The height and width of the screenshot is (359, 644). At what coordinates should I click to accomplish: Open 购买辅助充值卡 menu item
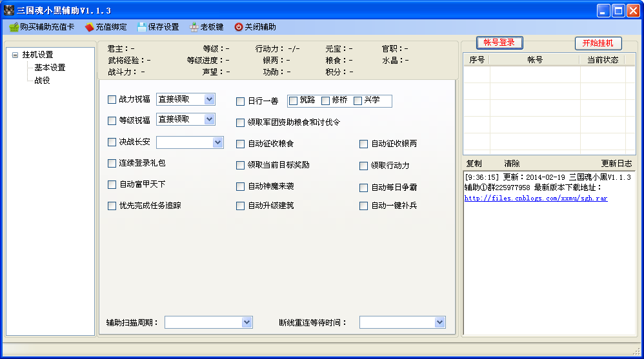click(42, 27)
